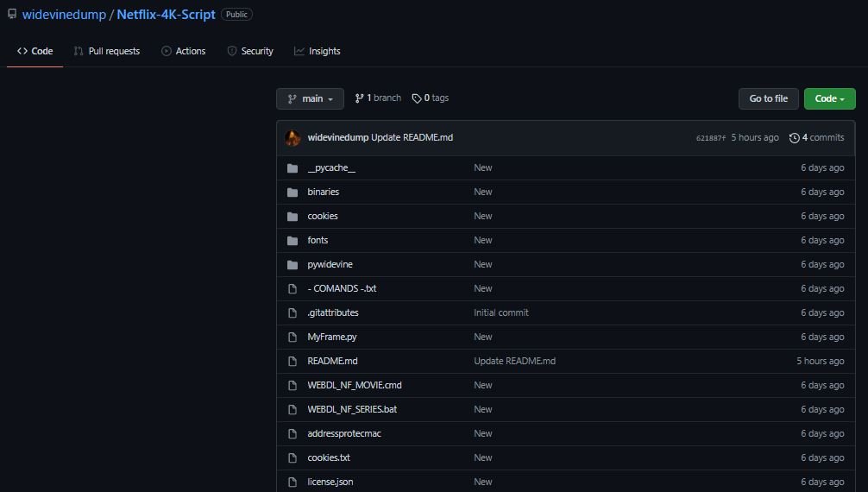The width and height of the screenshot is (868, 492).
Task: Expand the green Code dropdown button
Action: (829, 98)
